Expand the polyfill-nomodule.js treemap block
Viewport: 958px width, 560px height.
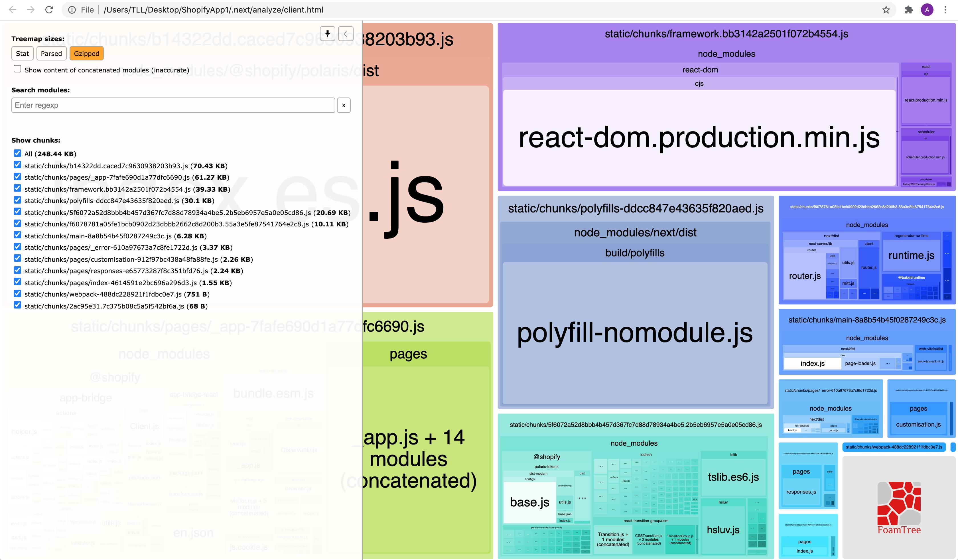pyautogui.click(x=634, y=333)
